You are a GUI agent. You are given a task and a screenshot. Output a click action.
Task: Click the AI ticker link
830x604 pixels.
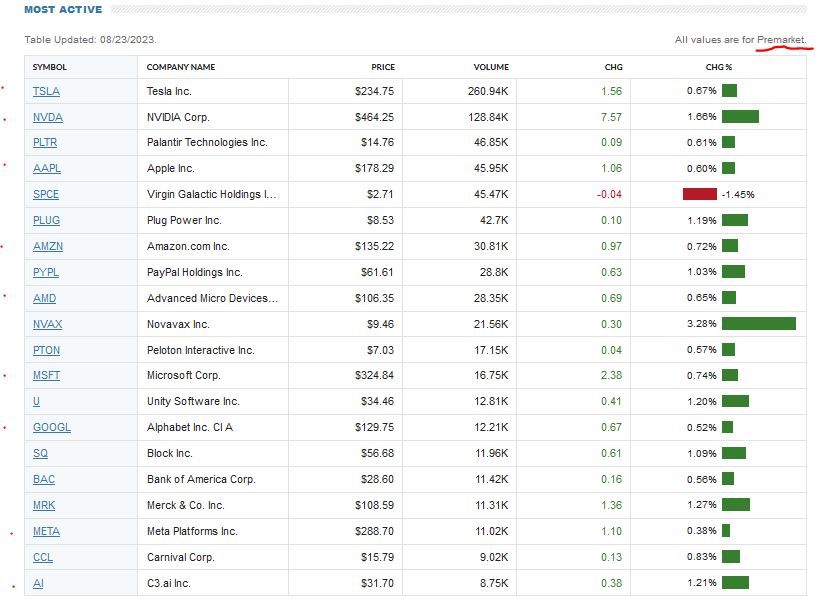coord(38,583)
